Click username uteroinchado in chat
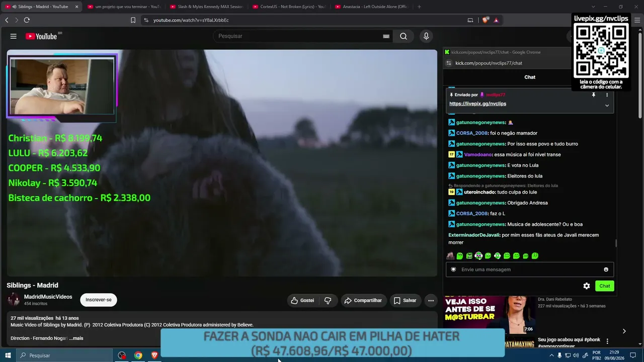The width and height of the screenshot is (644, 362). (479, 193)
